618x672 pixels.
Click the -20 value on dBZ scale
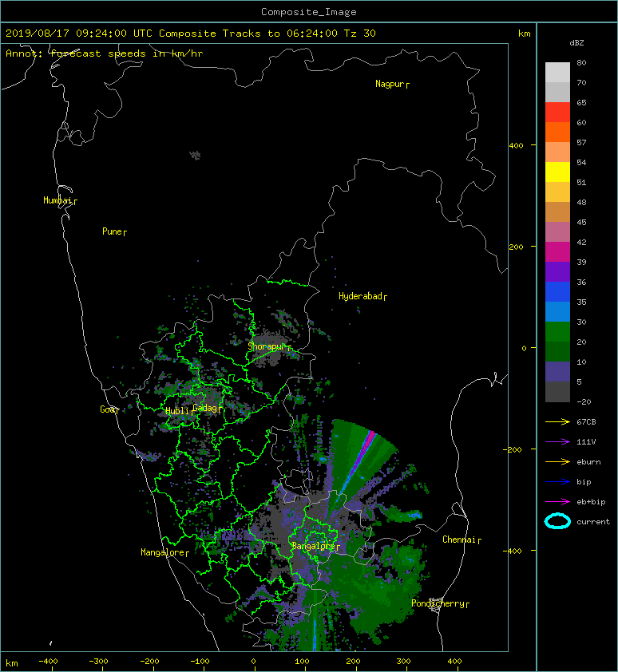584,402
